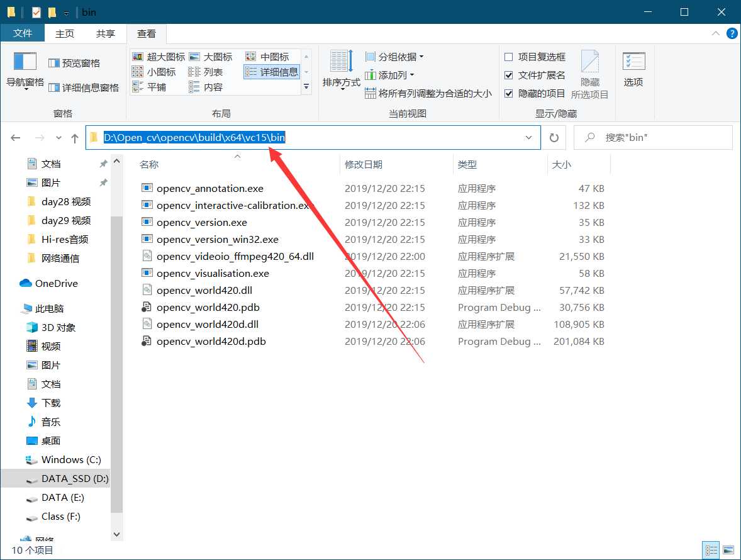Collapse the ribbon with the chevron
The width and height of the screenshot is (741, 560).
tap(715, 33)
